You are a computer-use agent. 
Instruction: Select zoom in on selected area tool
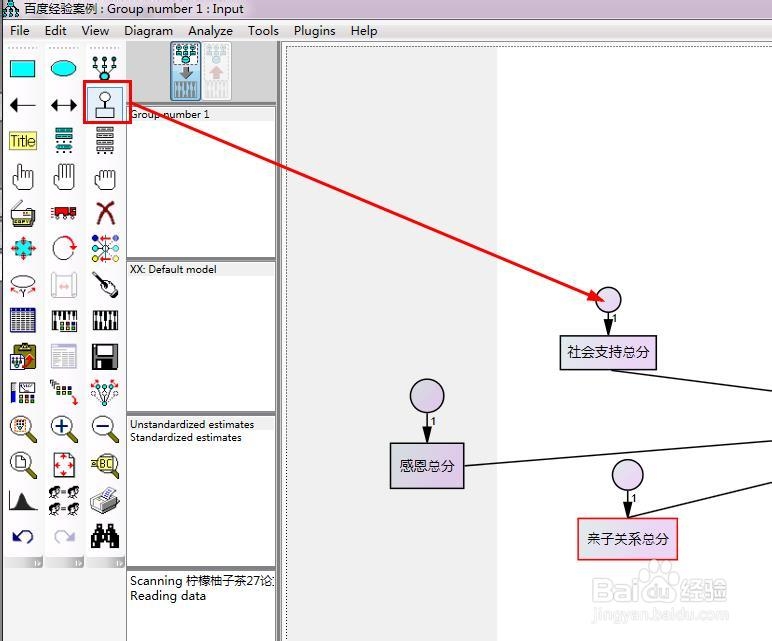coord(23,429)
